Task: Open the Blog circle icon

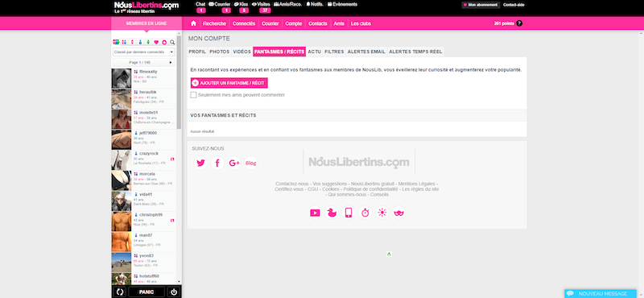Action: (x=251, y=163)
